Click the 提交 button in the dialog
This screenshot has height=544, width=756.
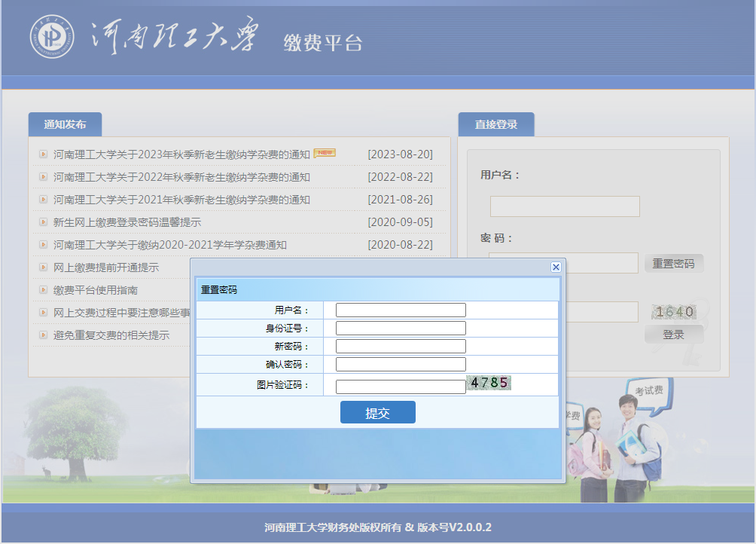[x=377, y=412]
